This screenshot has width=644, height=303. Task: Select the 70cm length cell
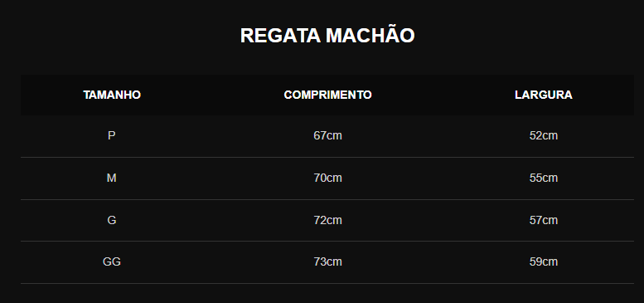[327, 178]
